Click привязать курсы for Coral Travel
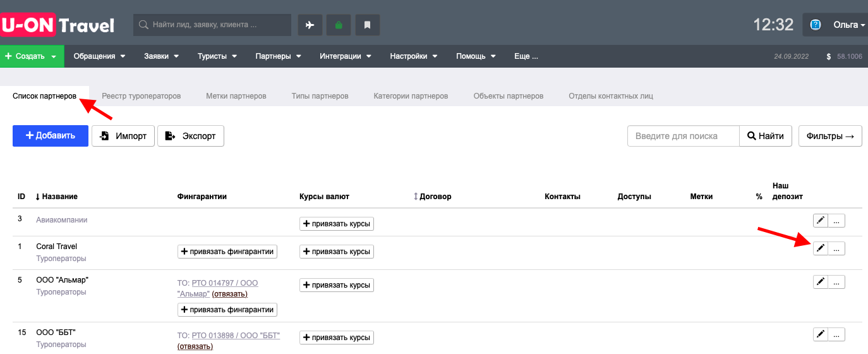The height and width of the screenshot is (354, 868). [337, 252]
